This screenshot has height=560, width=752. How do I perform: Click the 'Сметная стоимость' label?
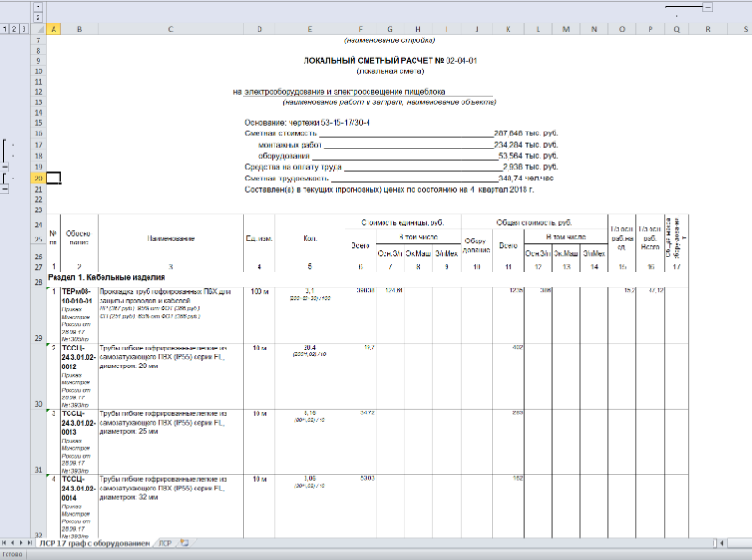280,133
